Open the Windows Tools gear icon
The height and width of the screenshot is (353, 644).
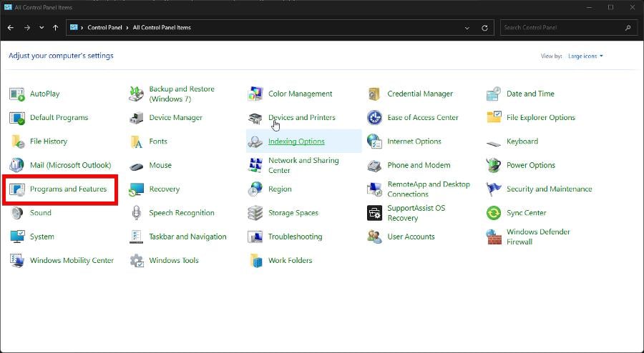(136, 260)
